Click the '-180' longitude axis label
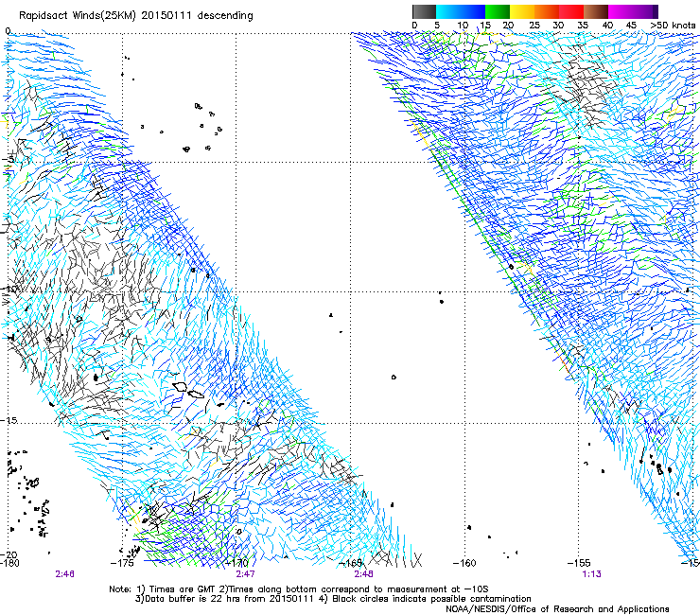The width and height of the screenshot is (700, 615). pos(9,563)
